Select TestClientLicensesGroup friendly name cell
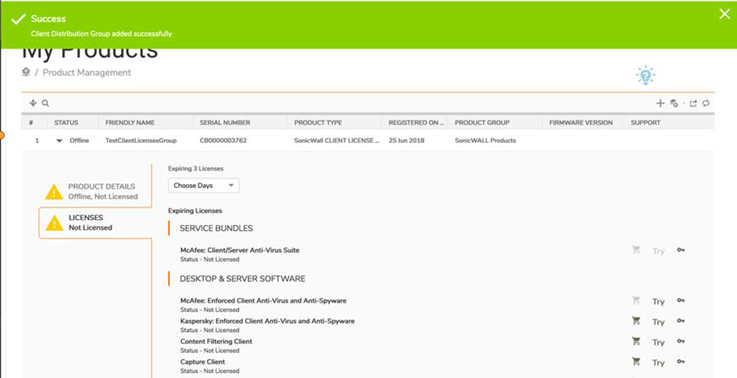The image size is (737, 378). 141,140
